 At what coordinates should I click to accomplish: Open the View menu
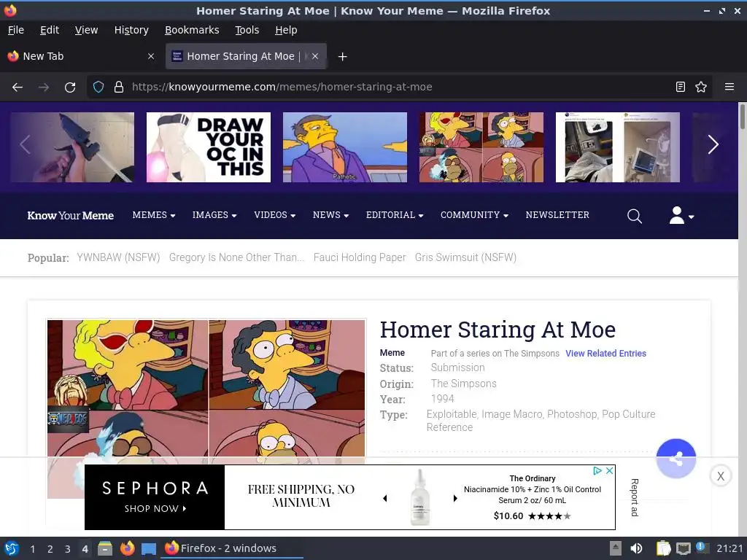(86, 30)
